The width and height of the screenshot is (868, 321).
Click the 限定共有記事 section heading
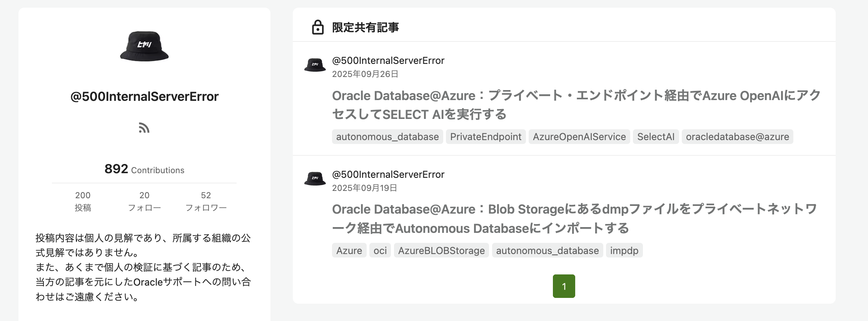point(366,27)
